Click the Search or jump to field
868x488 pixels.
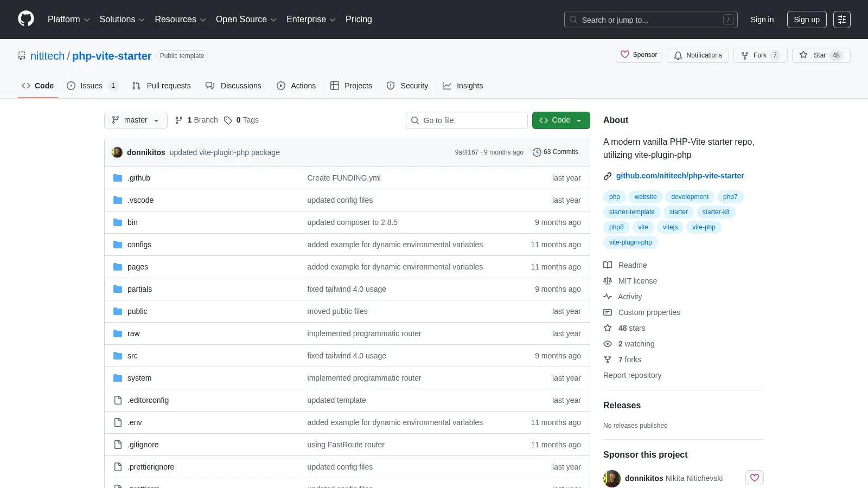click(651, 20)
